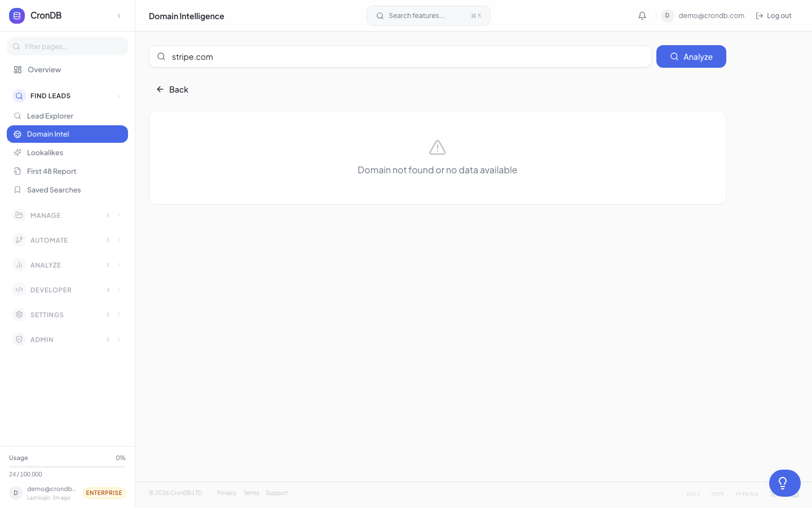Image resolution: width=812 pixels, height=508 pixels.
Task: Open the lightbulb help button
Action: pos(785,483)
